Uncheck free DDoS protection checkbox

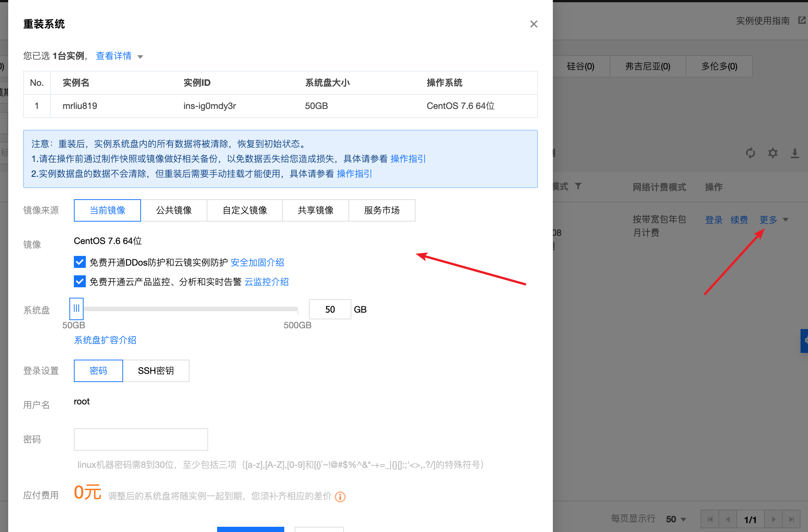80,262
